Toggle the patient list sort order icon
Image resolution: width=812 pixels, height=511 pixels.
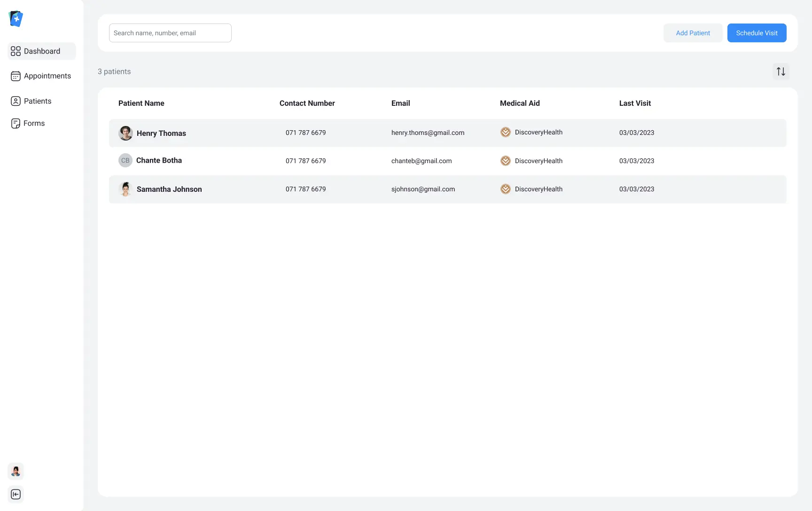tap(781, 71)
